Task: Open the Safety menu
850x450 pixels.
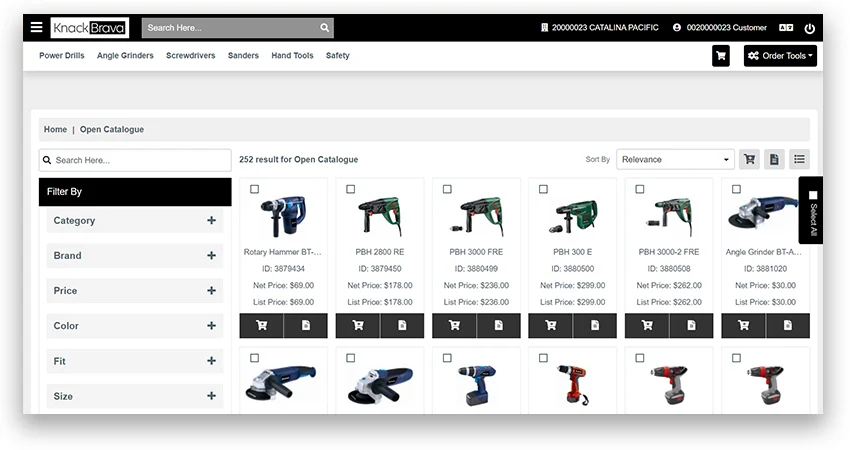Action: click(338, 55)
